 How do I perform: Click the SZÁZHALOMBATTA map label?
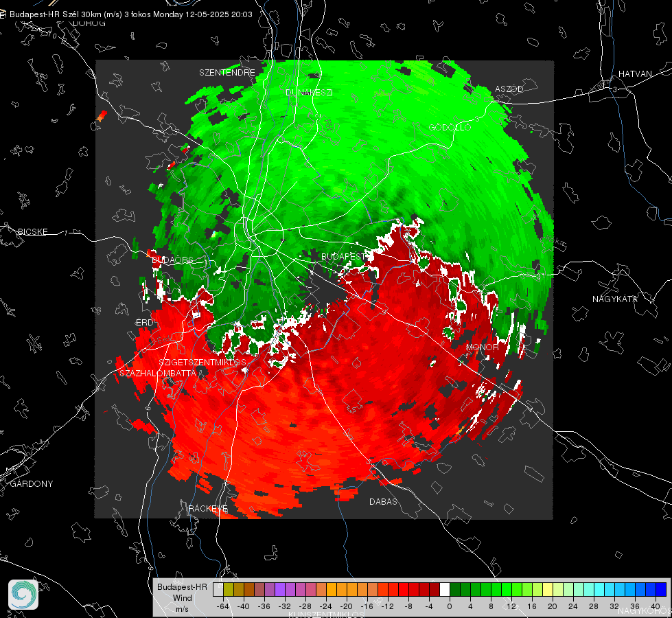[x=158, y=373]
